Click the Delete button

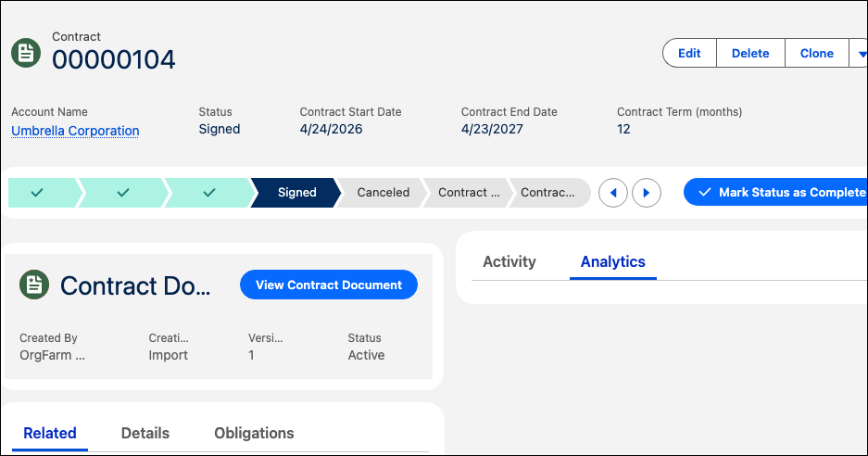pyautogui.click(x=750, y=53)
